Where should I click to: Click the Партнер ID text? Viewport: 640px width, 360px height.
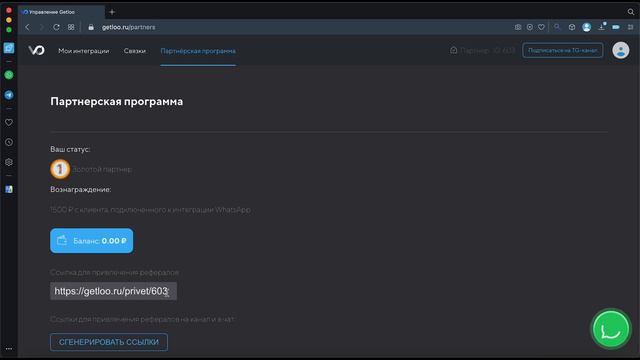[487, 51]
